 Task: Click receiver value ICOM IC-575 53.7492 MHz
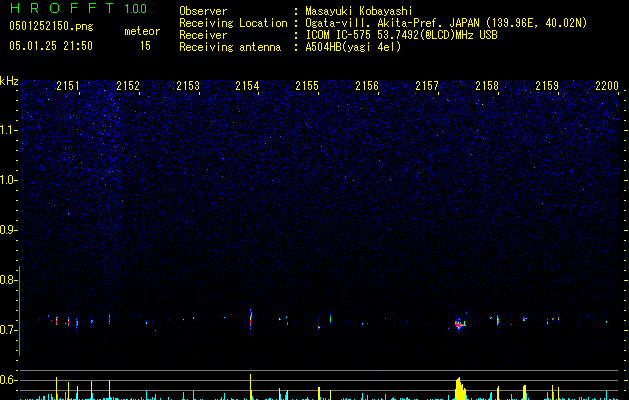(401, 35)
